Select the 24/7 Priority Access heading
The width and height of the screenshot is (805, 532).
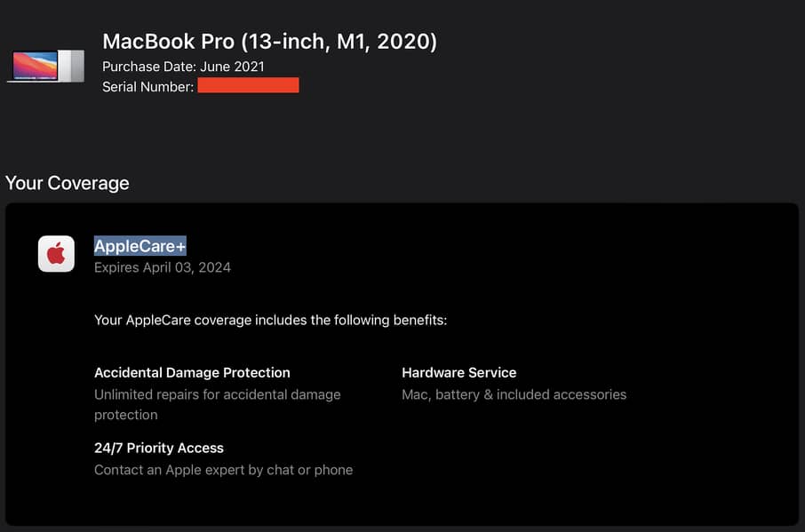tap(159, 448)
